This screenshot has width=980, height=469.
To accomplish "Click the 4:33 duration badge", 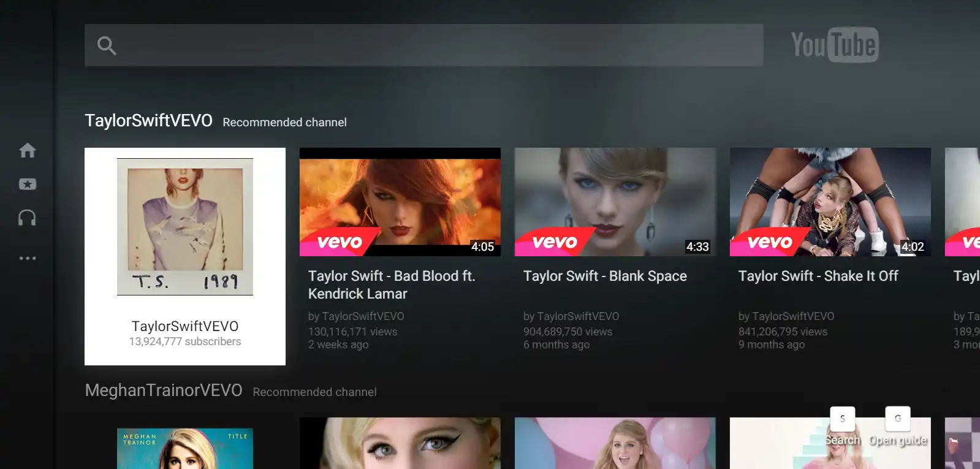I will tap(697, 246).
